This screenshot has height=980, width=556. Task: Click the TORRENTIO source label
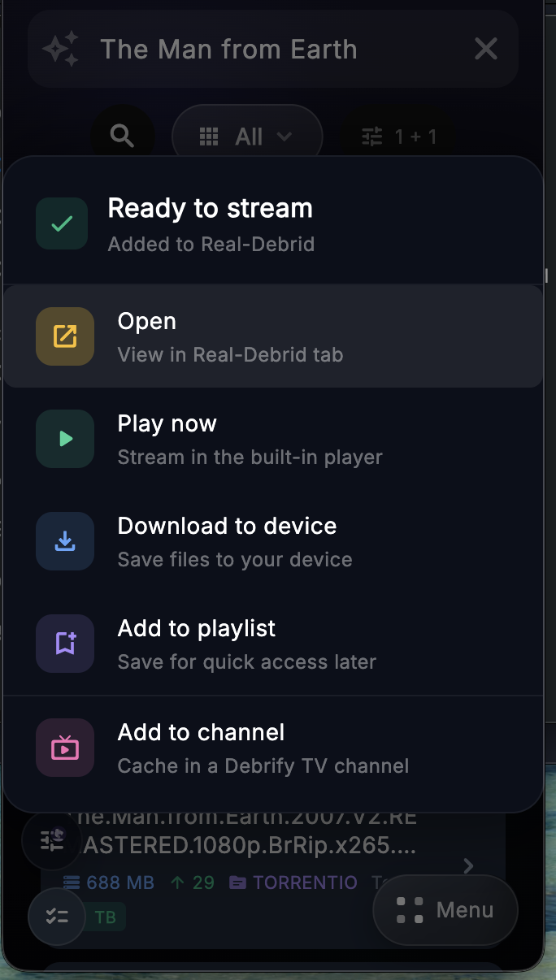pyautogui.click(x=293, y=882)
